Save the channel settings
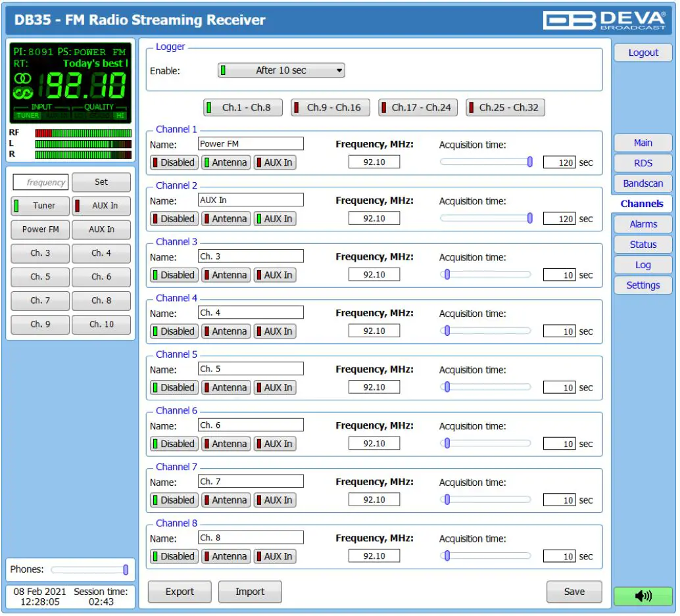 573,592
